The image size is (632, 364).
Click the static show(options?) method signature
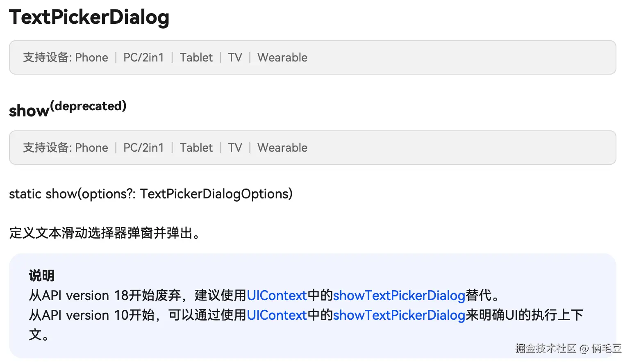[151, 194]
